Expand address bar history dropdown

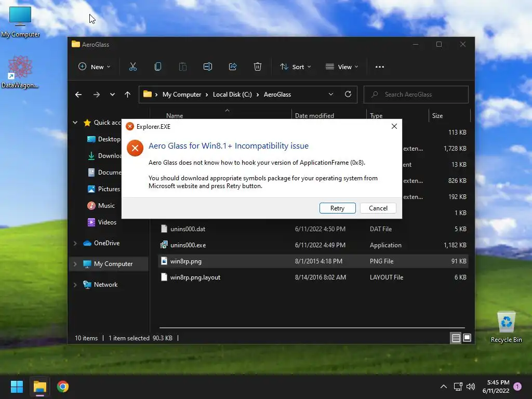tap(331, 95)
